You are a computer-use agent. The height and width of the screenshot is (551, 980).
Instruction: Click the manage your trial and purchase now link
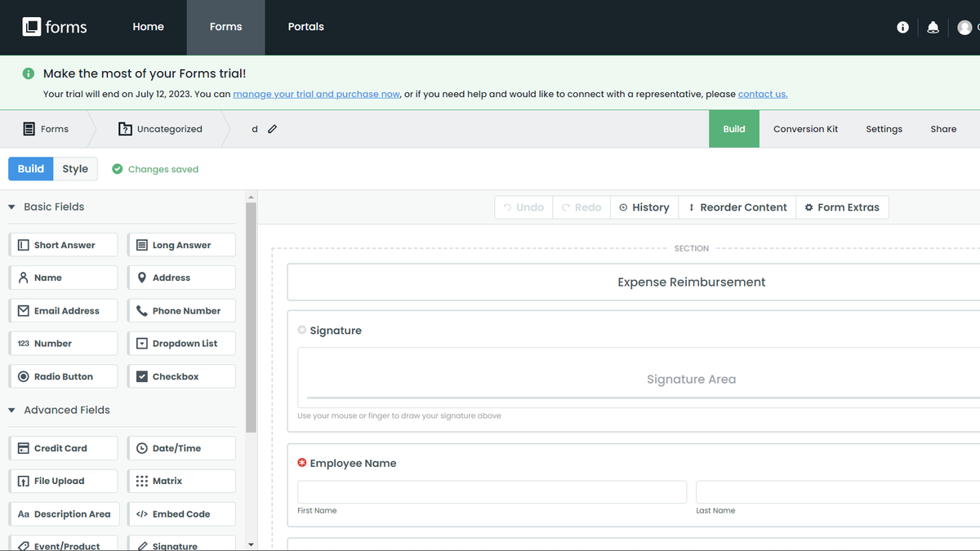pyautogui.click(x=316, y=93)
